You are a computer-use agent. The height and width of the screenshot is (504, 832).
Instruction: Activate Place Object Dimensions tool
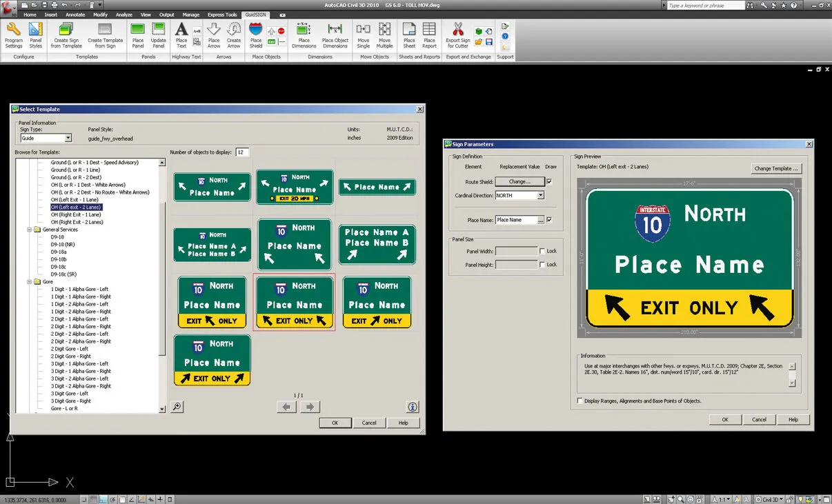point(335,35)
